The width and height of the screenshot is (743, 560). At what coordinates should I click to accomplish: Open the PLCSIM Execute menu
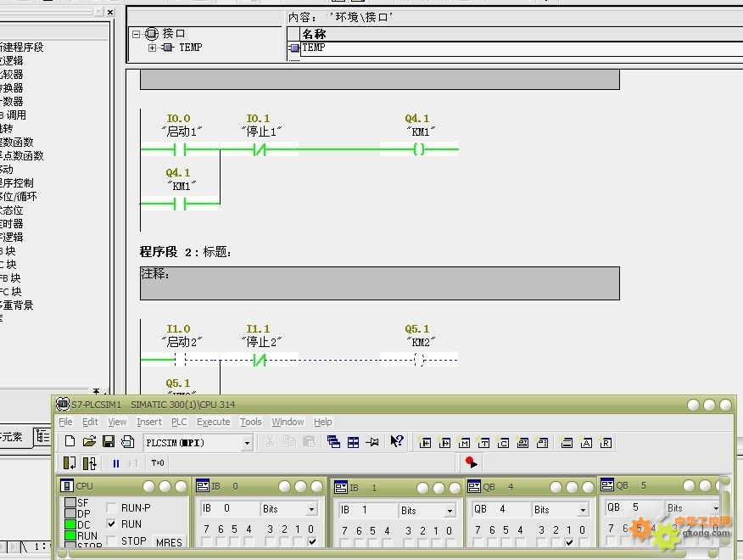[x=213, y=422]
